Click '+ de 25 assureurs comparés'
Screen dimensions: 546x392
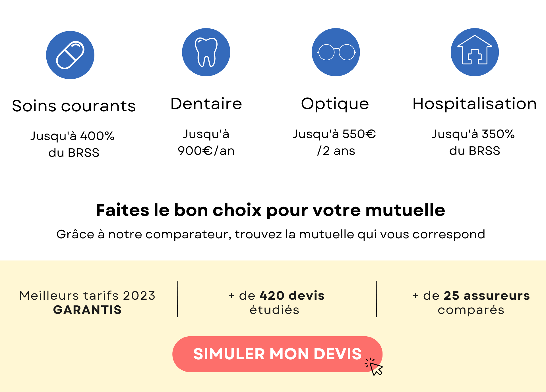pos(471,303)
